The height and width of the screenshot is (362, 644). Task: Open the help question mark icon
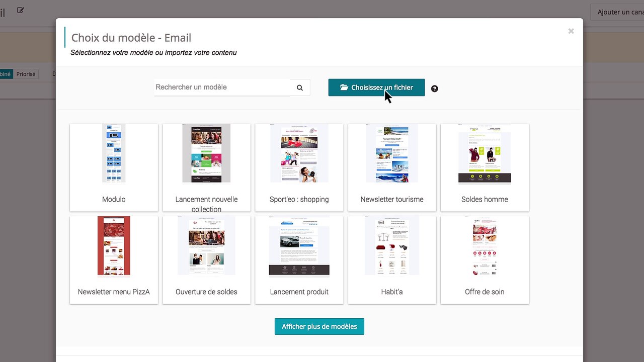point(435,88)
